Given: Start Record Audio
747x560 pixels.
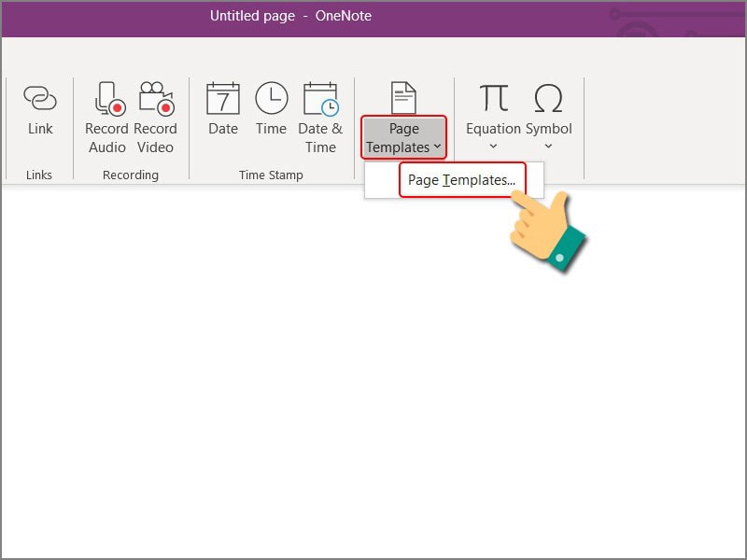Looking at the screenshot, I should pyautogui.click(x=106, y=118).
